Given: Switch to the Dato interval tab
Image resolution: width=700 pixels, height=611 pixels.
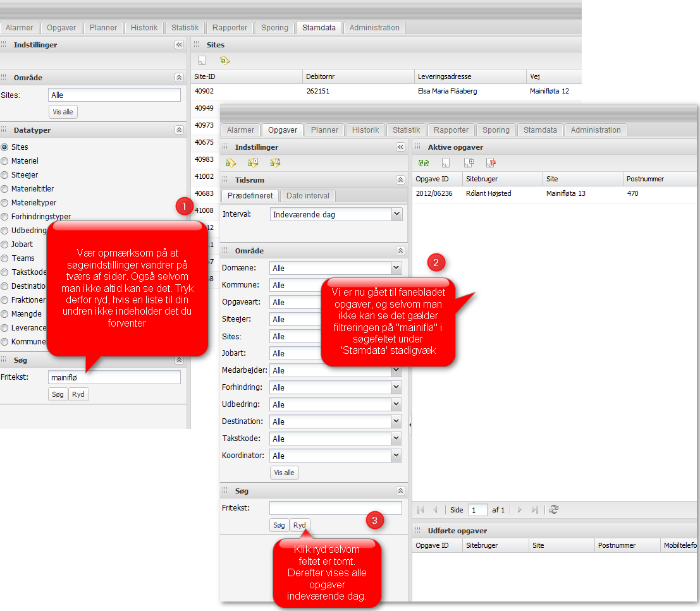Looking at the screenshot, I should click(x=307, y=196).
